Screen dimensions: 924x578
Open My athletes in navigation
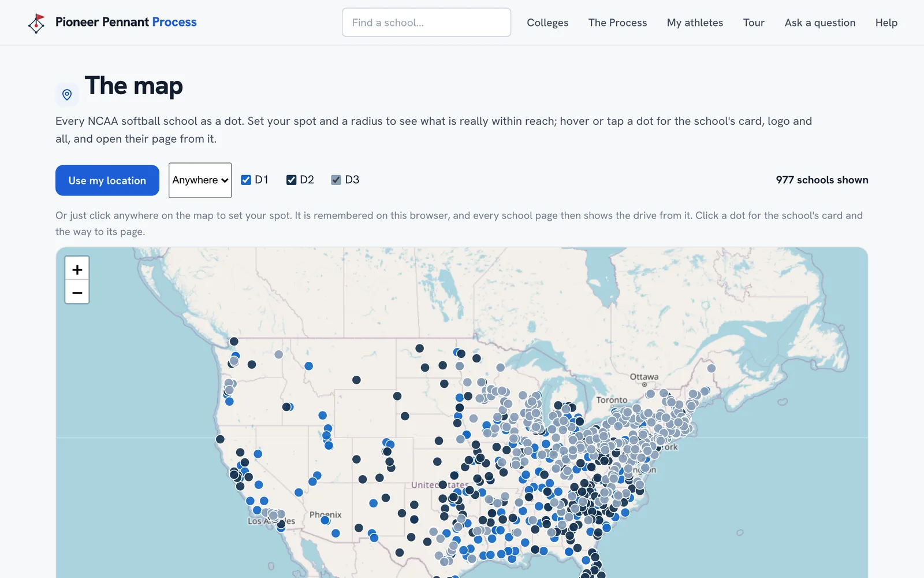coord(695,23)
